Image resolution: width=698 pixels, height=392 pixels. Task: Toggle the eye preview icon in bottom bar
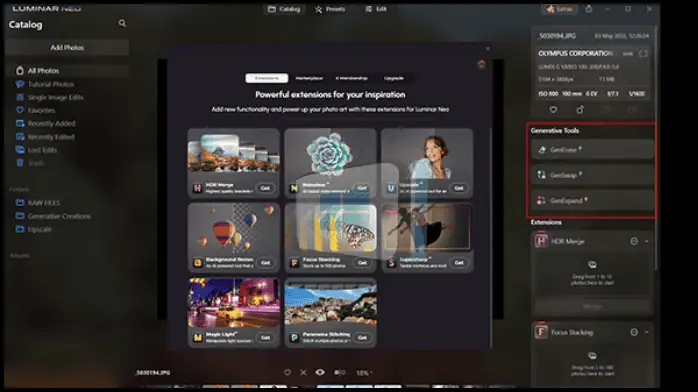320,372
